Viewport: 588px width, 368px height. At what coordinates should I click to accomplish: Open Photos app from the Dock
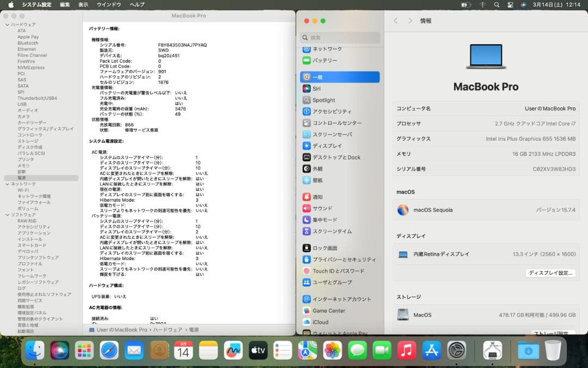pyautogui.click(x=333, y=351)
